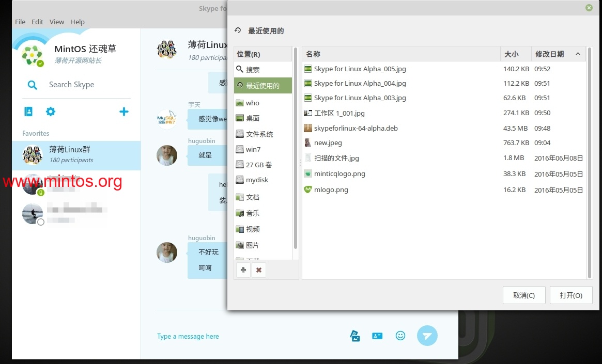Click the remove bookmark red X button
This screenshot has height=364, width=602.
[x=259, y=270]
